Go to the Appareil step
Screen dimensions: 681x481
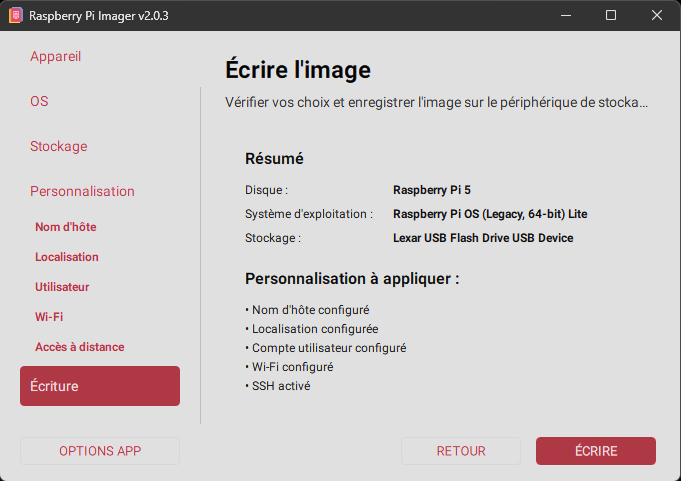click(55, 56)
